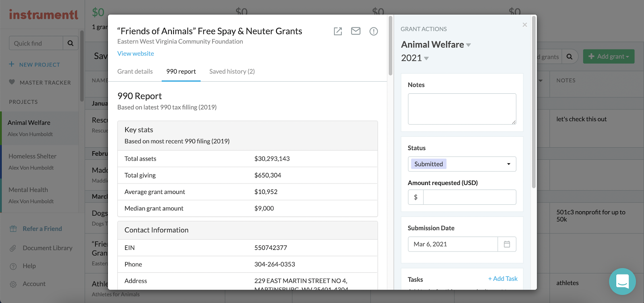Select the Homeless Shelter project

pyautogui.click(x=39, y=162)
